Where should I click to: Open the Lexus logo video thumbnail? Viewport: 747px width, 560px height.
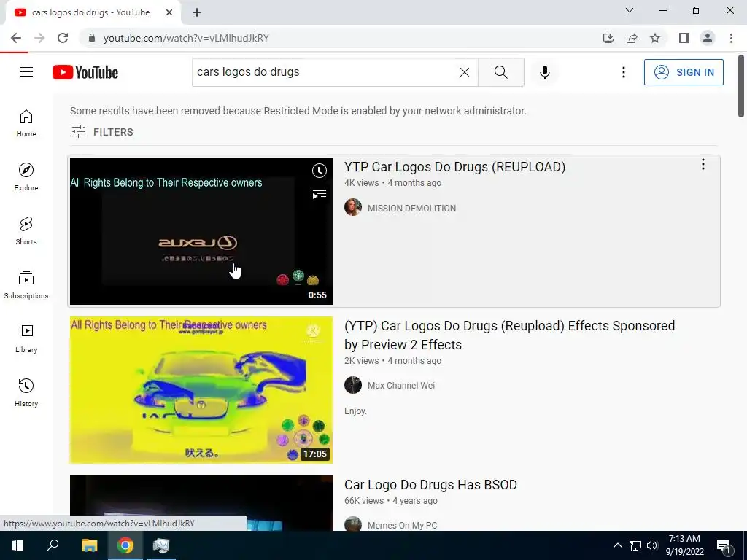[201, 231]
